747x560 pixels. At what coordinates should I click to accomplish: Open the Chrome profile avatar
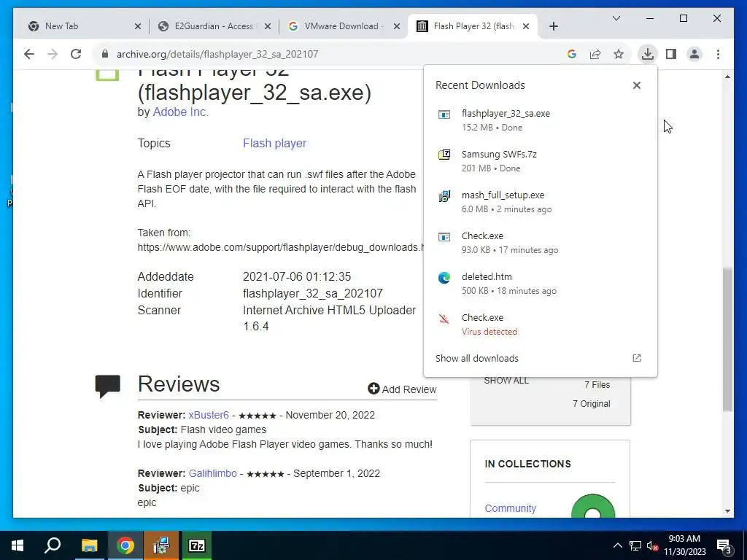tap(694, 54)
